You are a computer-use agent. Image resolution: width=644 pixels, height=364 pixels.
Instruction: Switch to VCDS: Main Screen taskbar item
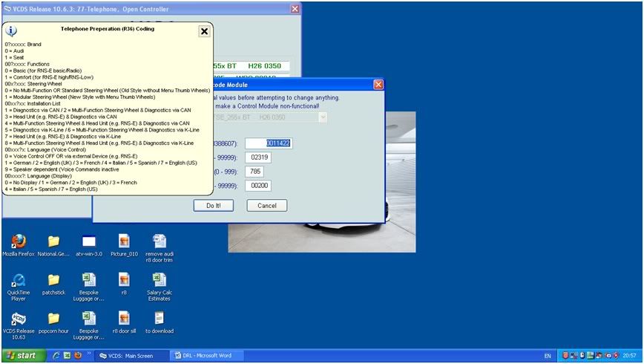(x=131, y=356)
